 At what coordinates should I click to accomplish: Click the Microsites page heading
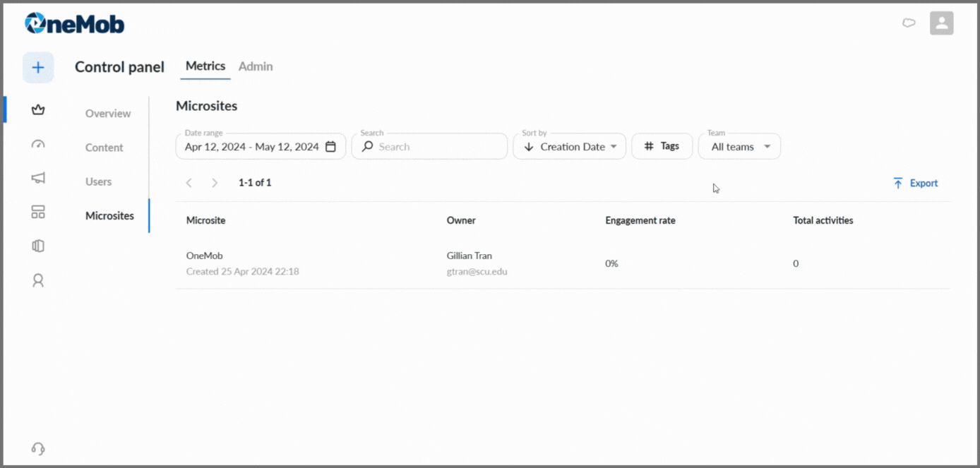[207, 106]
